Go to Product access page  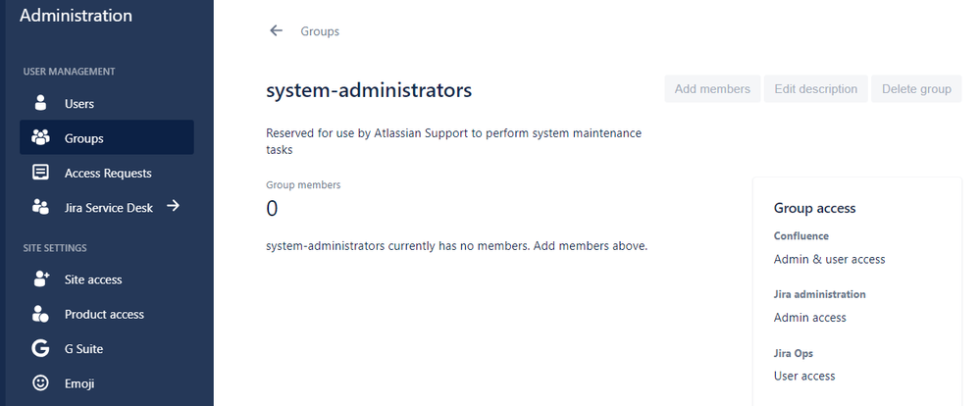[x=104, y=314]
